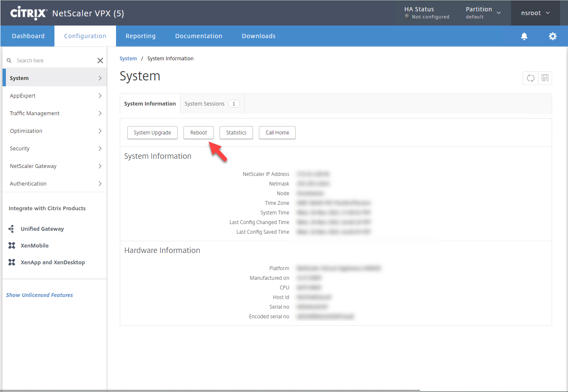The height and width of the screenshot is (392, 568).
Task: Open the Partition dropdown
Action: [x=483, y=13]
